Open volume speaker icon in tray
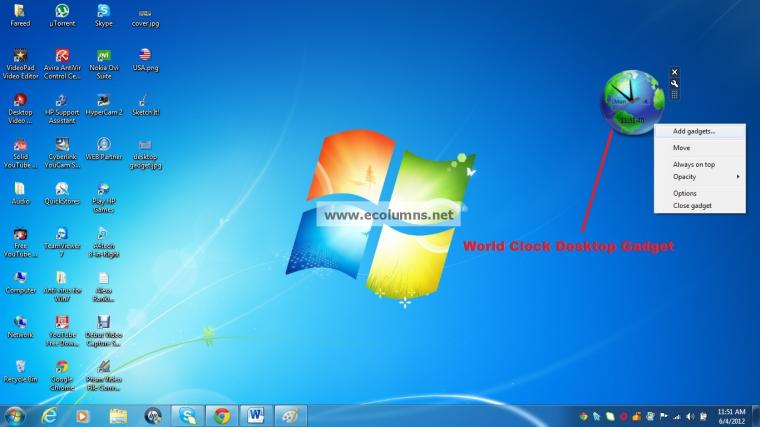 [x=690, y=416]
